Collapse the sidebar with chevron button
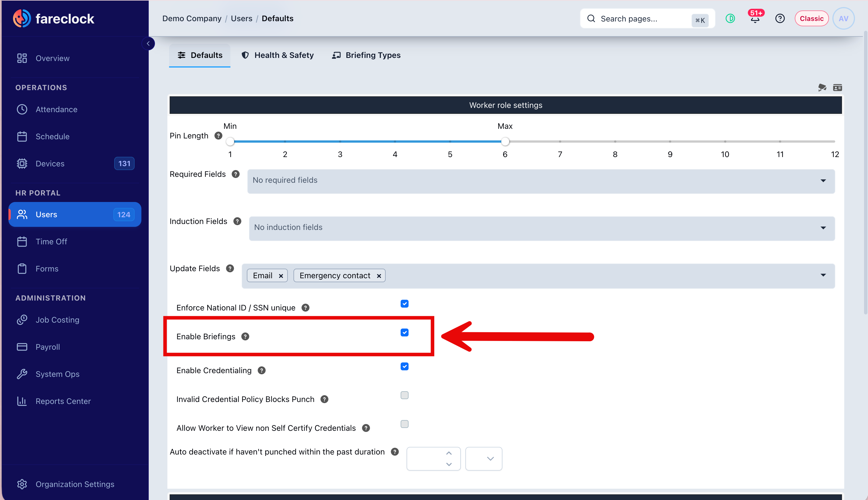Viewport: 868px width, 500px height. click(148, 44)
